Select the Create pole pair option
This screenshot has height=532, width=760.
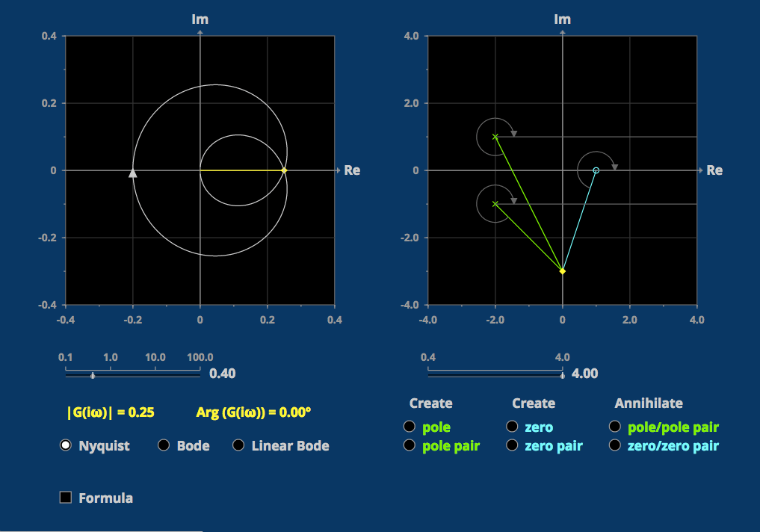pos(410,445)
